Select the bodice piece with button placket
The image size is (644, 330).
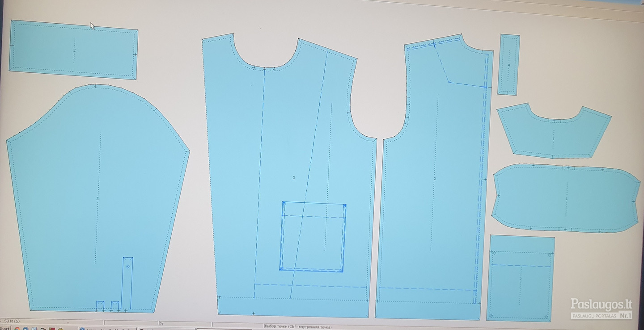click(x=434, y=177)
